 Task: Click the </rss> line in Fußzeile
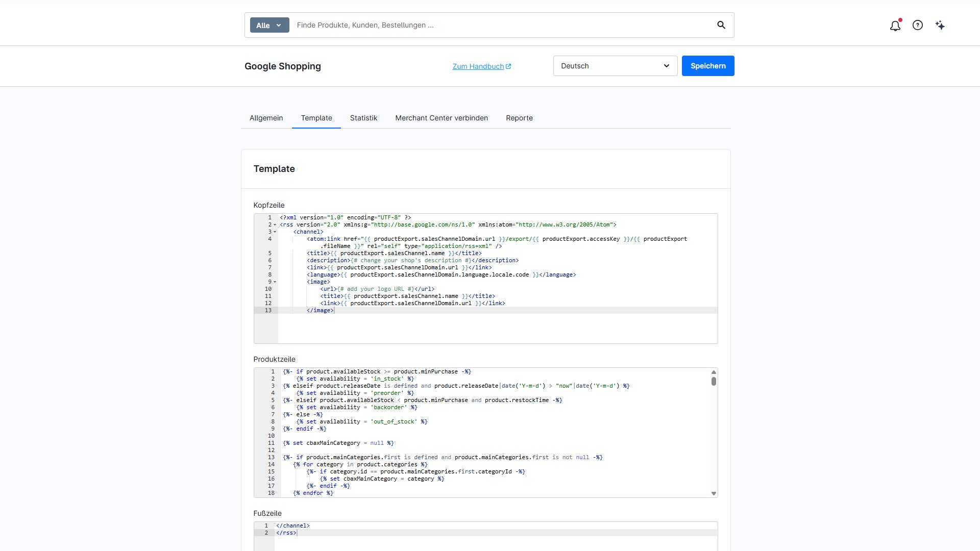(286, 533)
